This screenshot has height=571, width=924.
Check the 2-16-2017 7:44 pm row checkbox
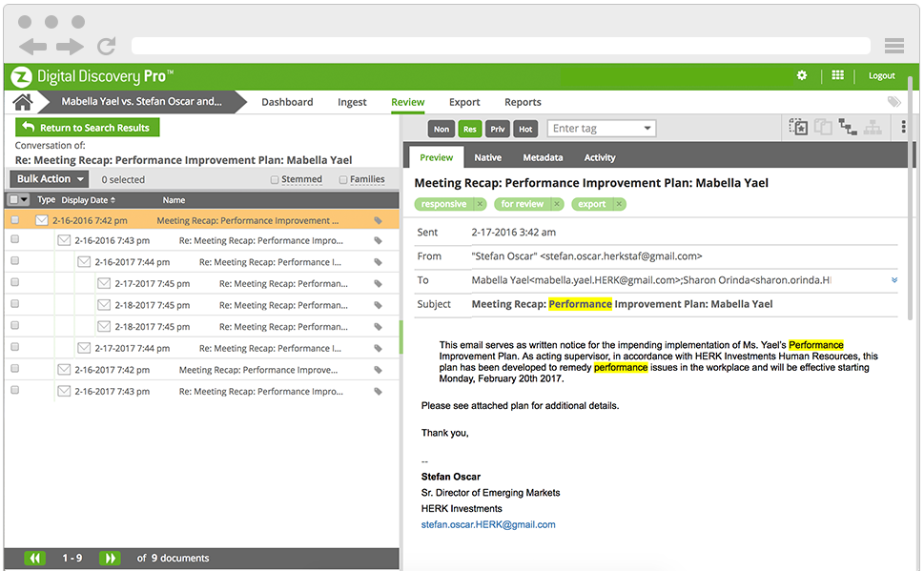(x=14, y=260)
